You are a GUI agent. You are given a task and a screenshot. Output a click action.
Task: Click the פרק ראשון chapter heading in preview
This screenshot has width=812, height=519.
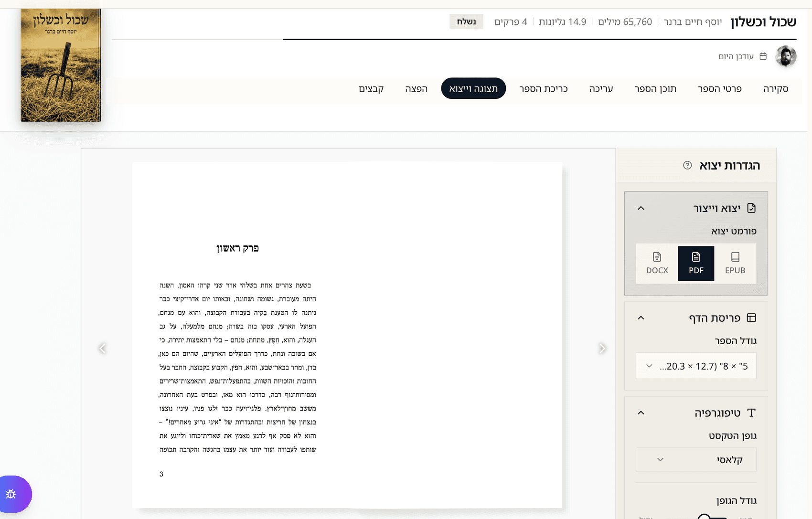click(x=237, y=248)
